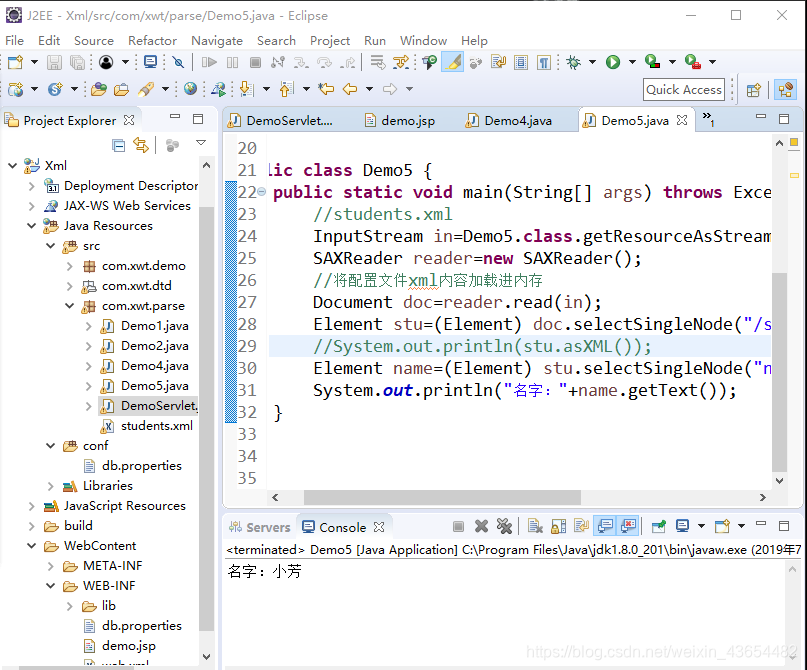Click Collapse All in Project Explorer
This screenshot has width=807, height=670.
pos(118,146)
